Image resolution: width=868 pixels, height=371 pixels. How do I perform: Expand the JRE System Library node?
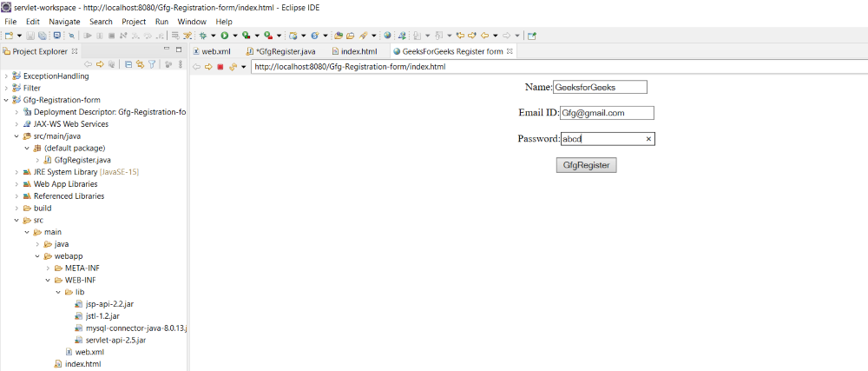(16, 172)
